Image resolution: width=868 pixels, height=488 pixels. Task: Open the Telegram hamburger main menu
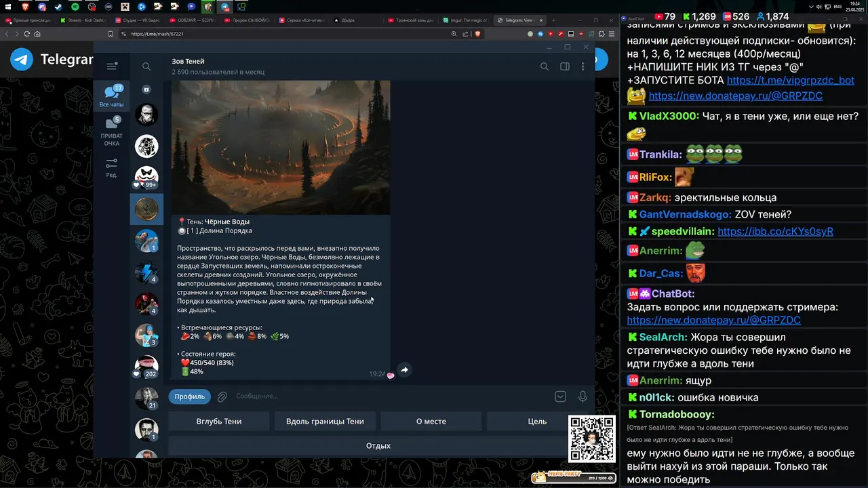tap(112, 66)
